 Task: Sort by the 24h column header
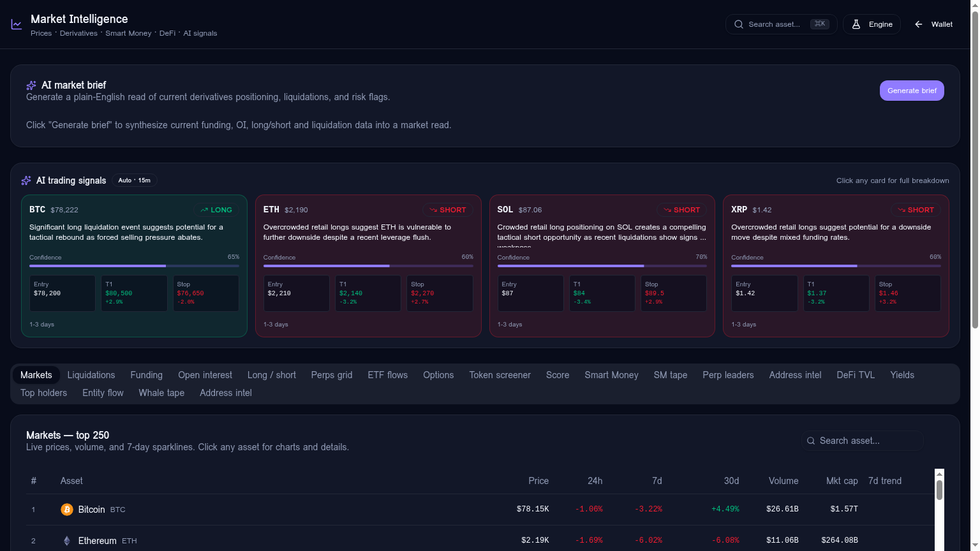pyautogui.click(x=595, y=481)
